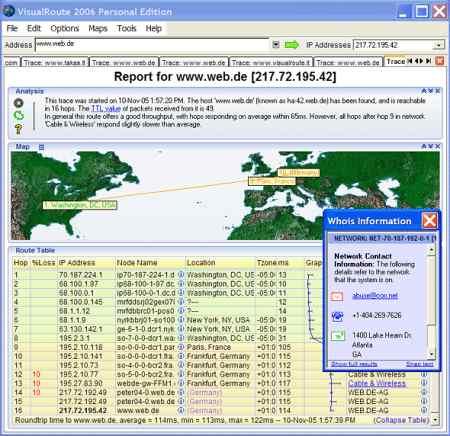This screenshot has height=436, width=450.
Task: Switch to the Trace: www.visualroute.it tab
Action: (271, 62)
